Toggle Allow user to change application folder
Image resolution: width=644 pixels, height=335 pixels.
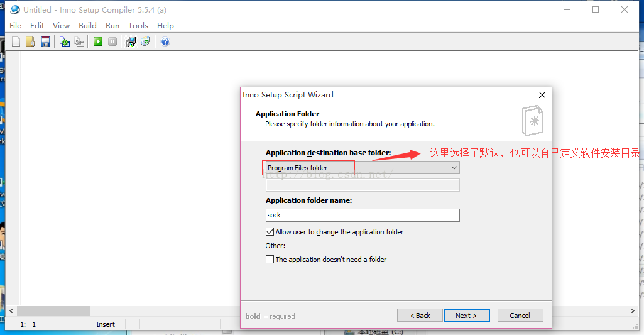[x=270, y=232]
